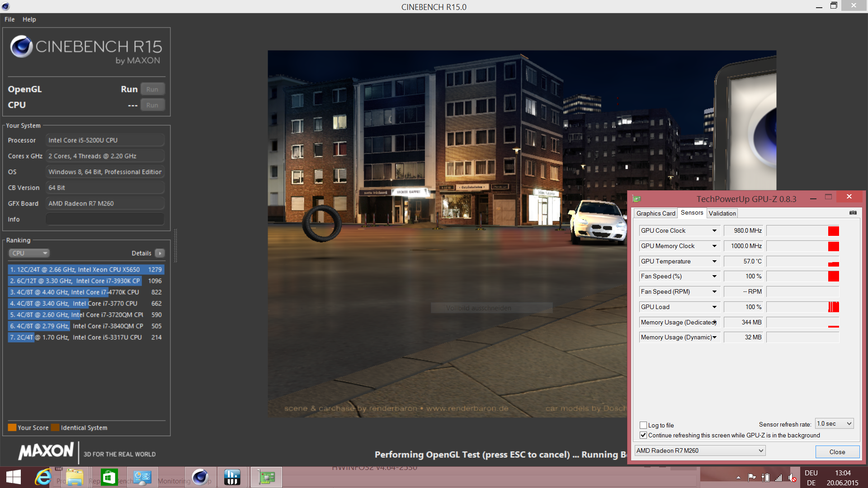Click the GPU-Z screenshot camera icon
The image size is (868, 488).
(x=853, y=213)
